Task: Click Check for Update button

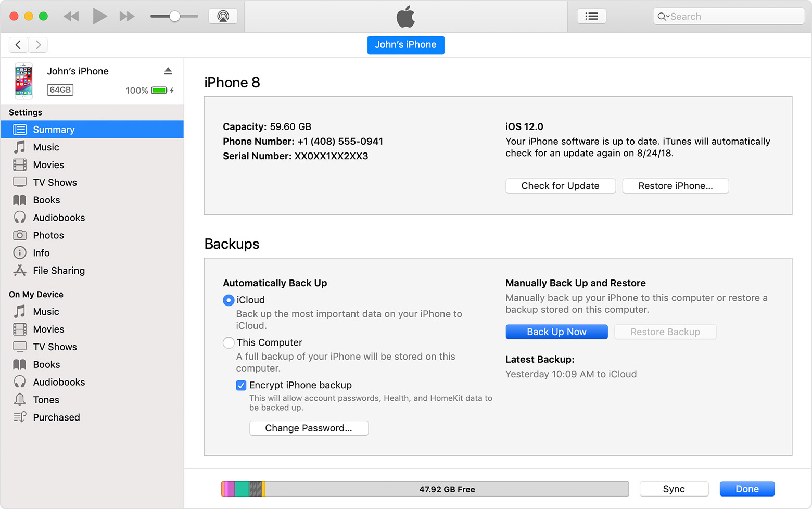Action: point(561,186)
